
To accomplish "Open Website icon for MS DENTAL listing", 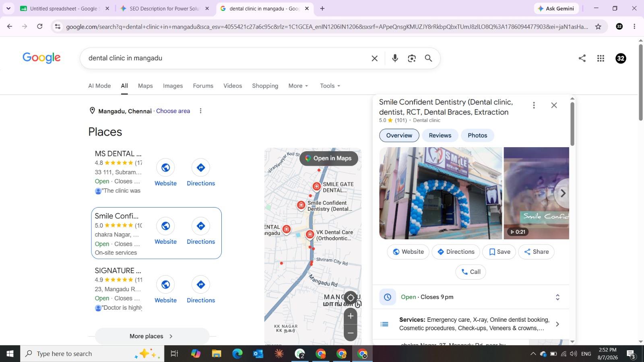I will coord(165,168).
